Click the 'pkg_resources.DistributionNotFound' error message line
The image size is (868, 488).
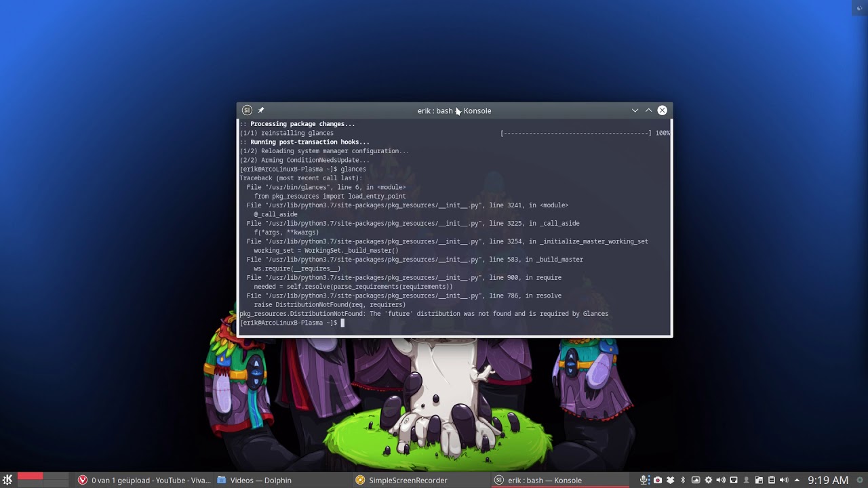click(424, 314)
